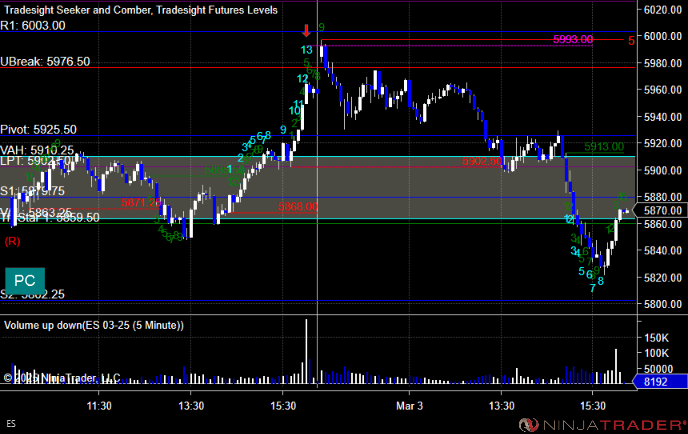The height and width of the screenshot is (434, 688).
Task: Click the Pivot: 5925.50 level label
Action: coord(39,129)
